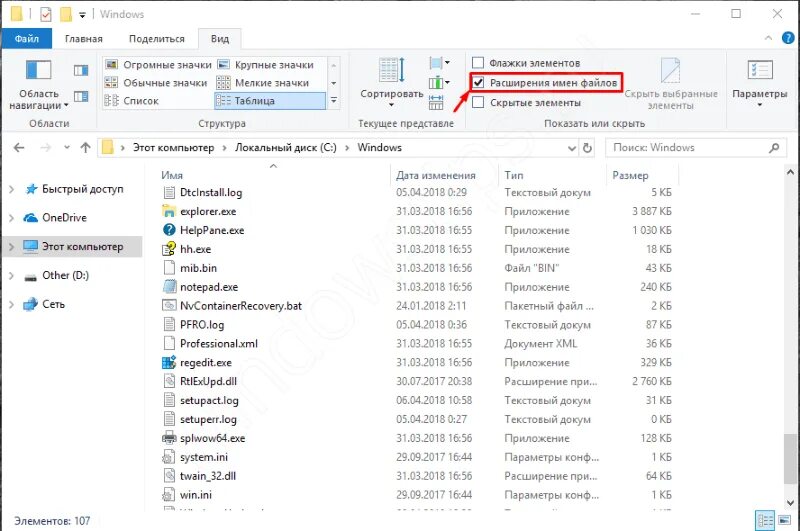Viewport: 800px width, 531px height.
Task: Enable Скрытые элементы checkbox
Action: [x=478, y=103]
